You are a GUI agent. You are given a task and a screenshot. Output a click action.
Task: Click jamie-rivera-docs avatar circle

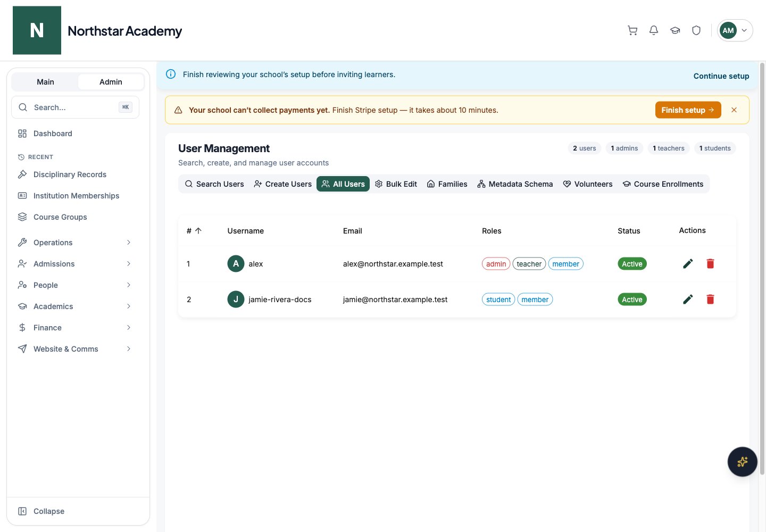click(236, 300)
